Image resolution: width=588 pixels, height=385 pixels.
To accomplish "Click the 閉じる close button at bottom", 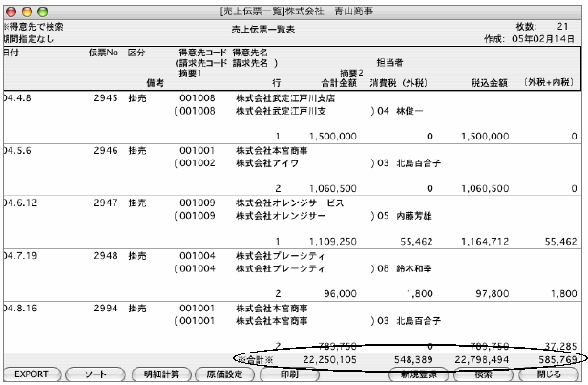I will [548, 375].
